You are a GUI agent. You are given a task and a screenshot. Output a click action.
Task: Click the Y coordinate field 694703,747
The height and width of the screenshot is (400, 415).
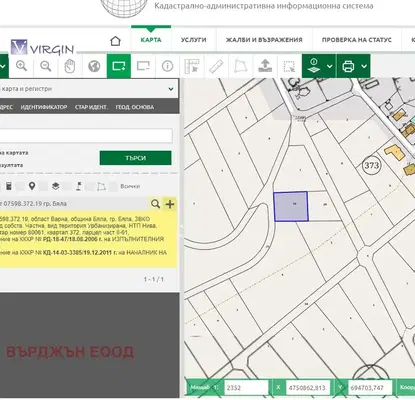coord(370,388)
